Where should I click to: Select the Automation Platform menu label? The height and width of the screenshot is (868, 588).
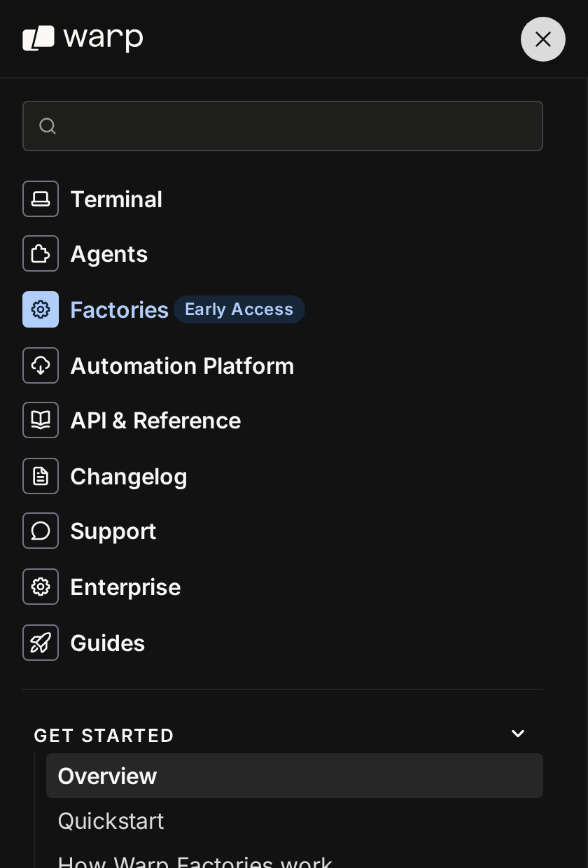coord(182,366)
